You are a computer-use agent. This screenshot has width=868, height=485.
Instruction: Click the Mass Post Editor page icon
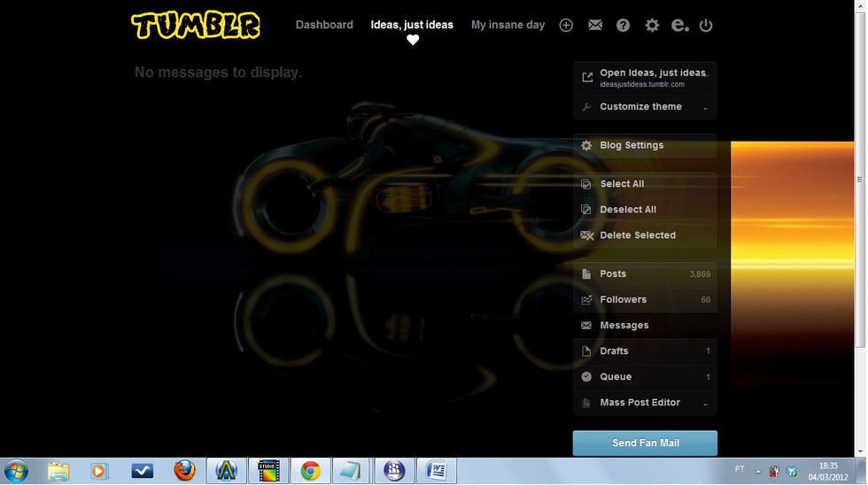586,404
